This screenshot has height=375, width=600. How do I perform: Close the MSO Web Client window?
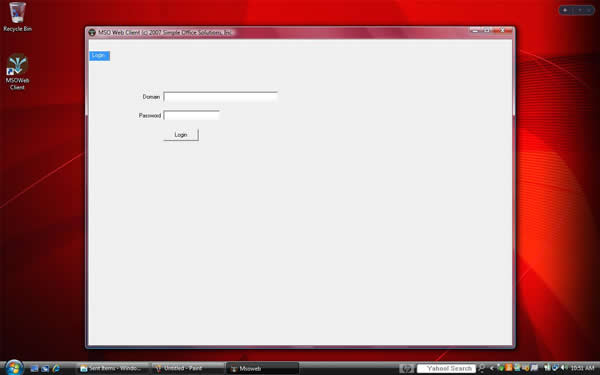502,31
